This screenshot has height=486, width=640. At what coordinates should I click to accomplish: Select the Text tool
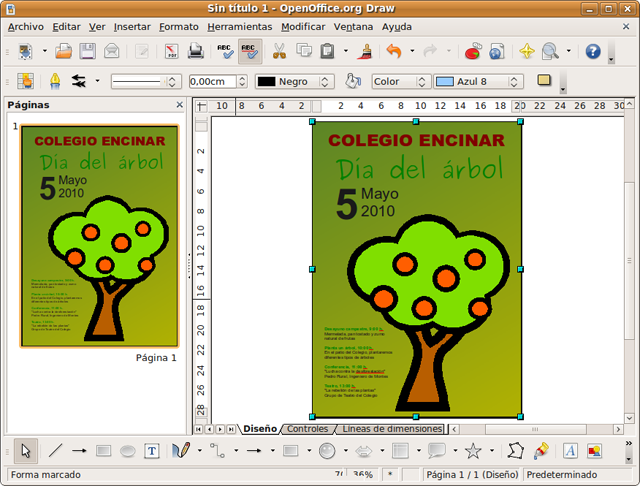(152, 451)
